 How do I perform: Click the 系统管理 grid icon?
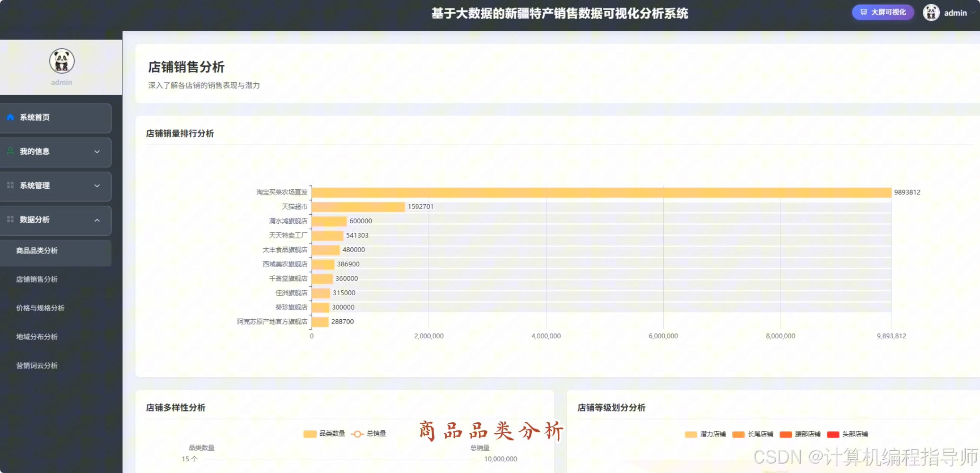pos(10,185)
